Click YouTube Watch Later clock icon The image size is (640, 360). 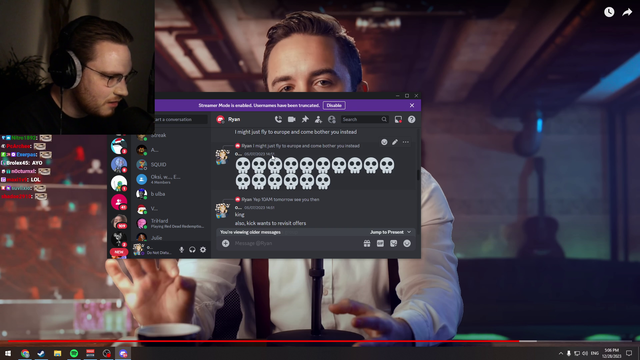click(x=609, y=12)
